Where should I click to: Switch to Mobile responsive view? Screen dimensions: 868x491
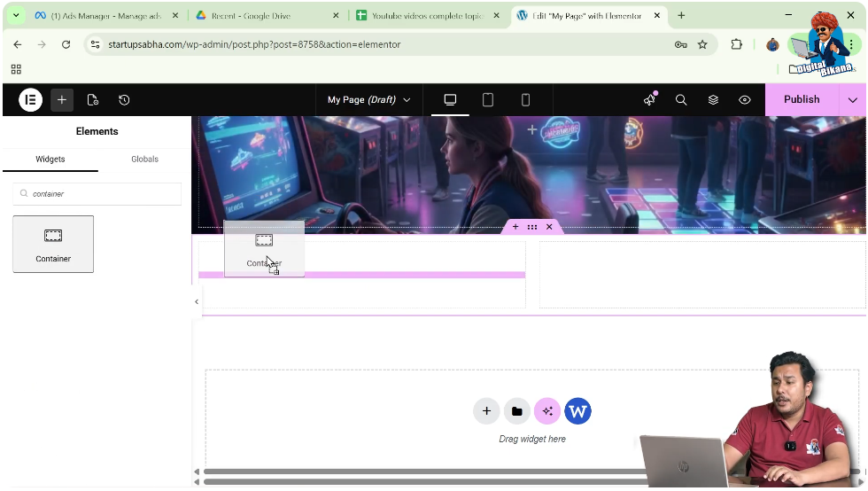click(525, 100)
